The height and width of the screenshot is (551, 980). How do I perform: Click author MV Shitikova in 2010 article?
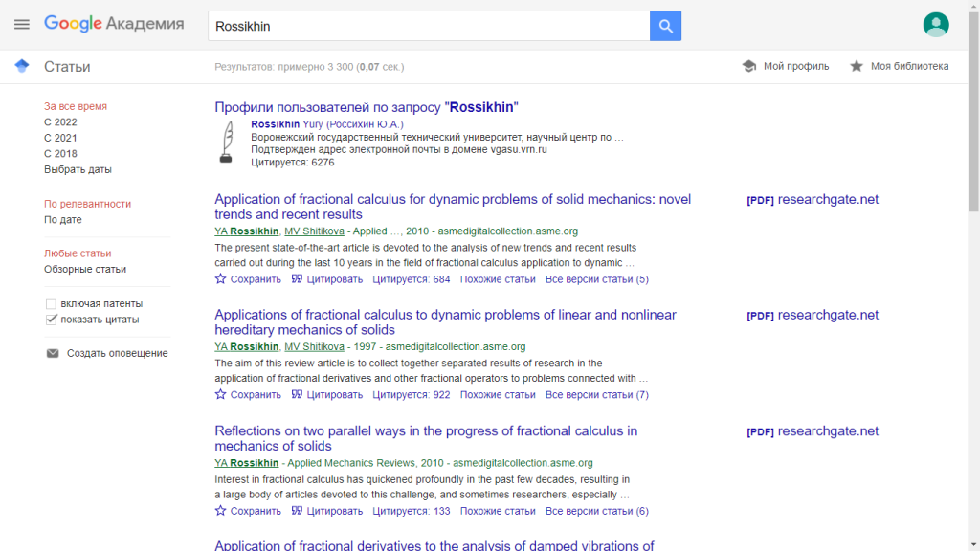[314, 231]
